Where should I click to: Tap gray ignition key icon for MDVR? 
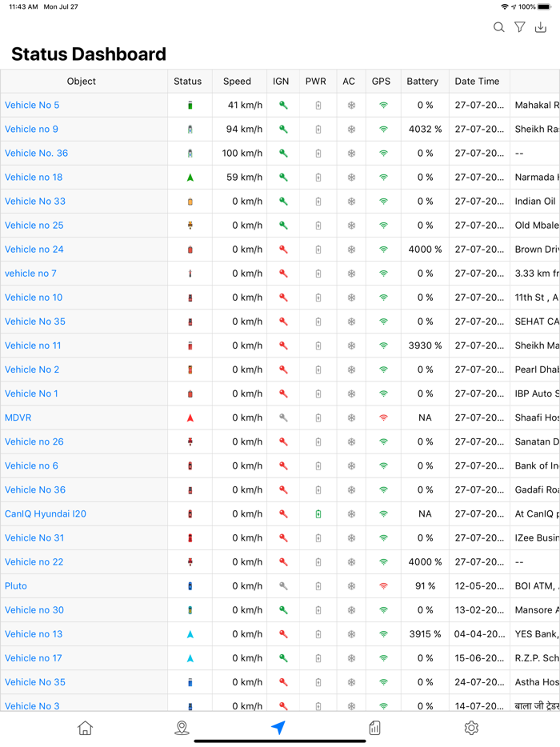coord(283,417)
